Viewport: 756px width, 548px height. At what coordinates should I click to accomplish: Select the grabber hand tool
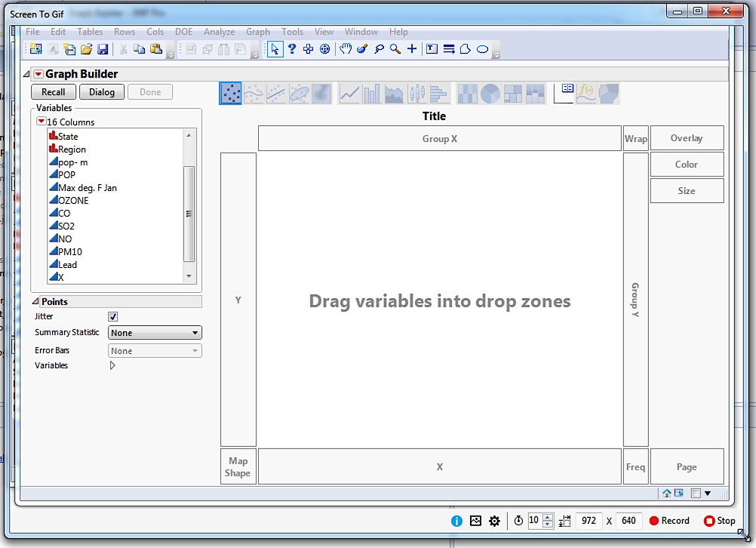[346, 49]
